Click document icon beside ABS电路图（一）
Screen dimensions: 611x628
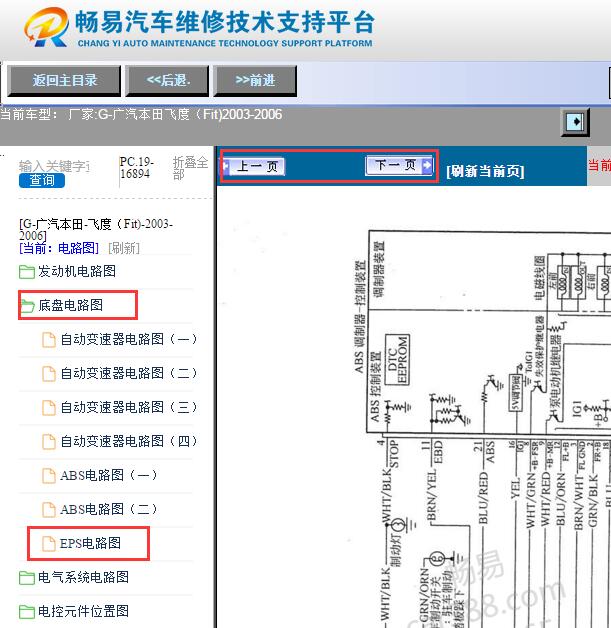pos(49,476)
